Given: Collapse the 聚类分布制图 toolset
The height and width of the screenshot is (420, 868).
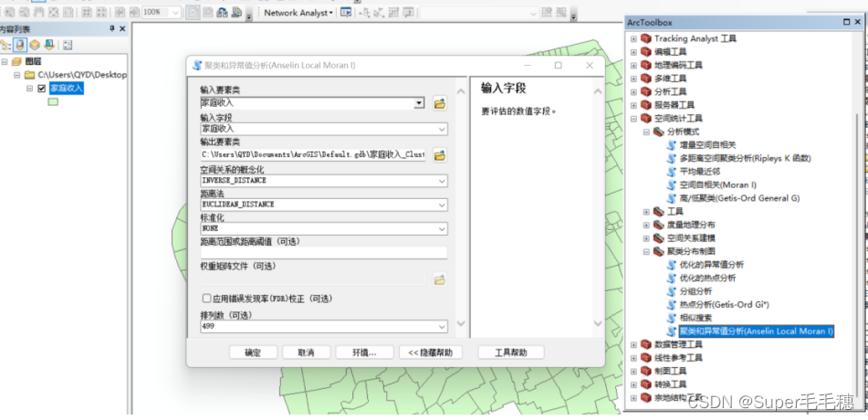Looking at the screenshot, I should (646, 252).
